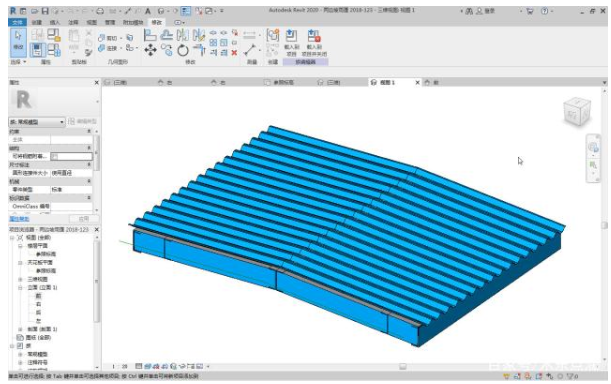
Task: Click the Apply button in Properties
Action: [x=83, y=219]
